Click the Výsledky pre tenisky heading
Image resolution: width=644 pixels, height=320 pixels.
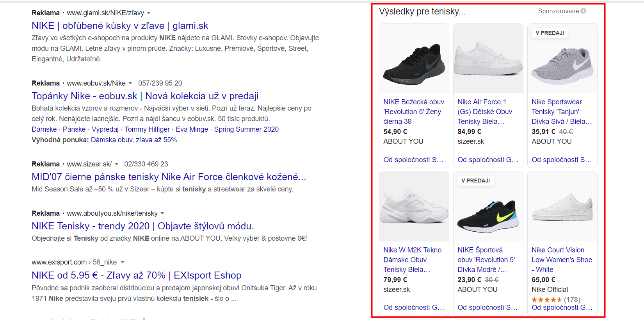pyautogui.click(x=422, y=11)
